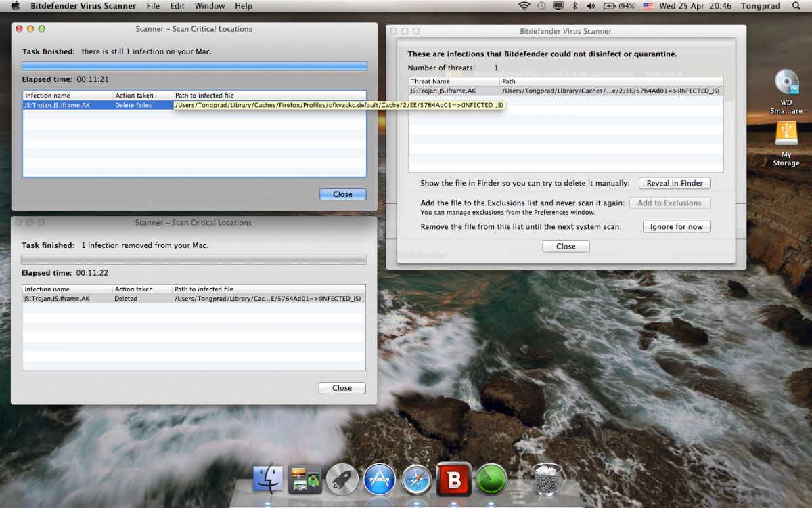The height and width of the screenshot is (508, 812).
Task: Click the grey progress bar in lower scanner
Action: (194, 259)
